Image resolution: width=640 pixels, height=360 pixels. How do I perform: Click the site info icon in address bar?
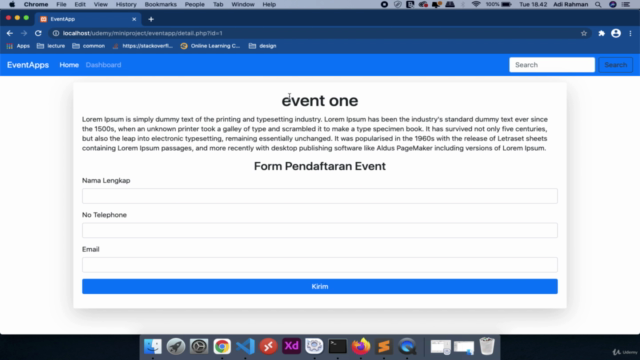[56, 33]
